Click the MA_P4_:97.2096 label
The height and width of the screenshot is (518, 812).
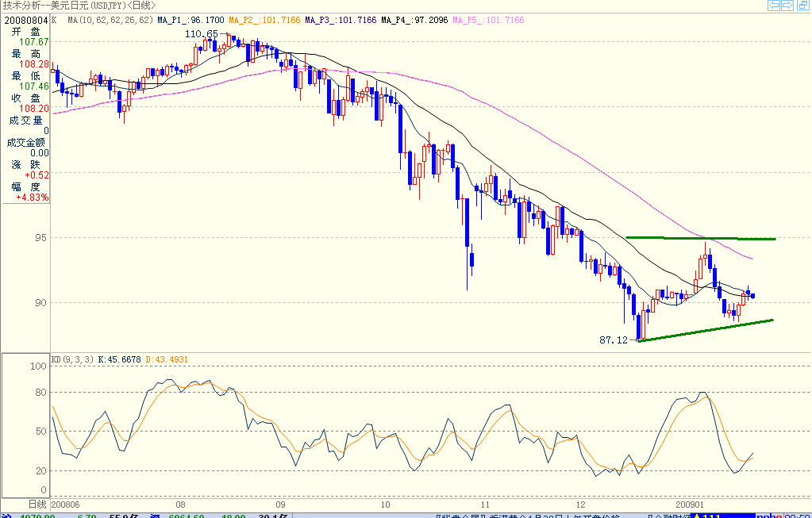pos(414,20)
